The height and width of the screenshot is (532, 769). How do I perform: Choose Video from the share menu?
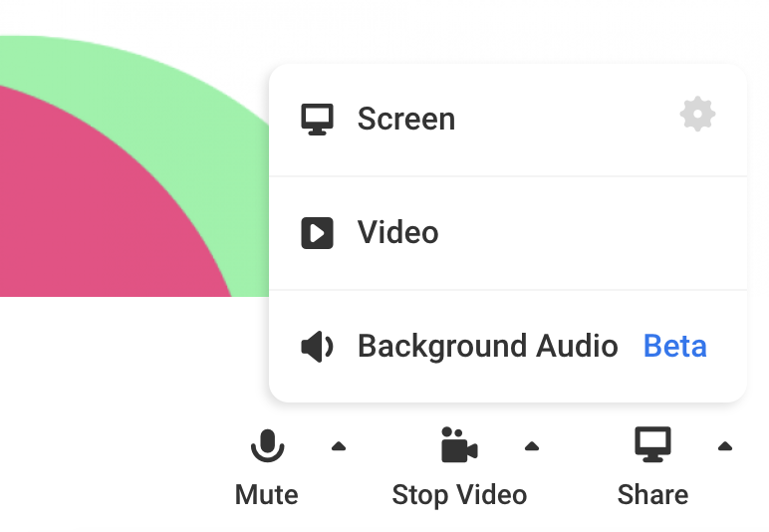(x=508, y=233)
